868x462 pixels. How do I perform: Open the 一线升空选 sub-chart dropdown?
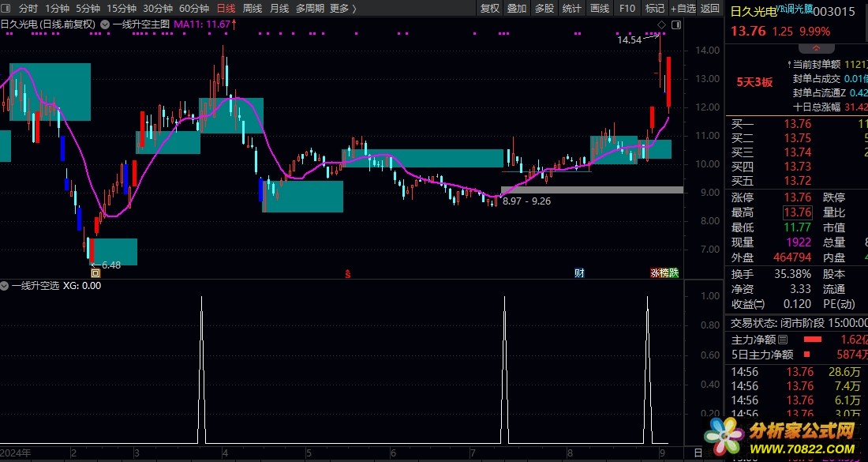[5, 286]
